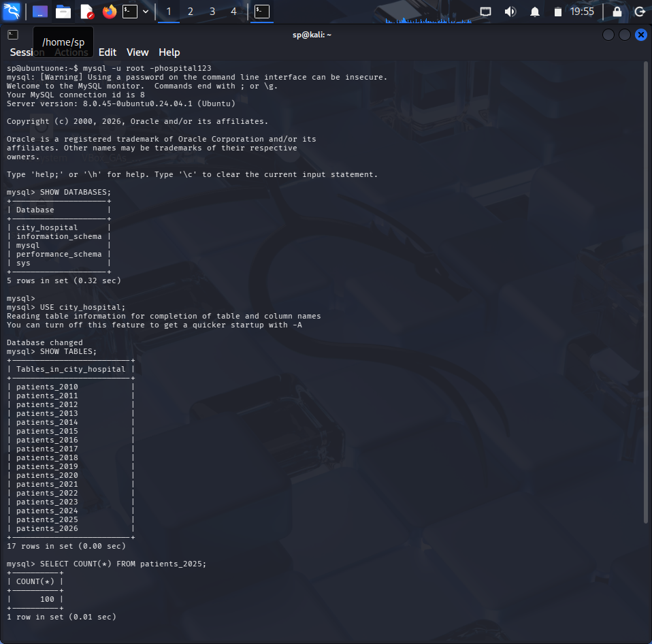Click the terminal taskbar button

pyautogui.click(x=261, y=11)
